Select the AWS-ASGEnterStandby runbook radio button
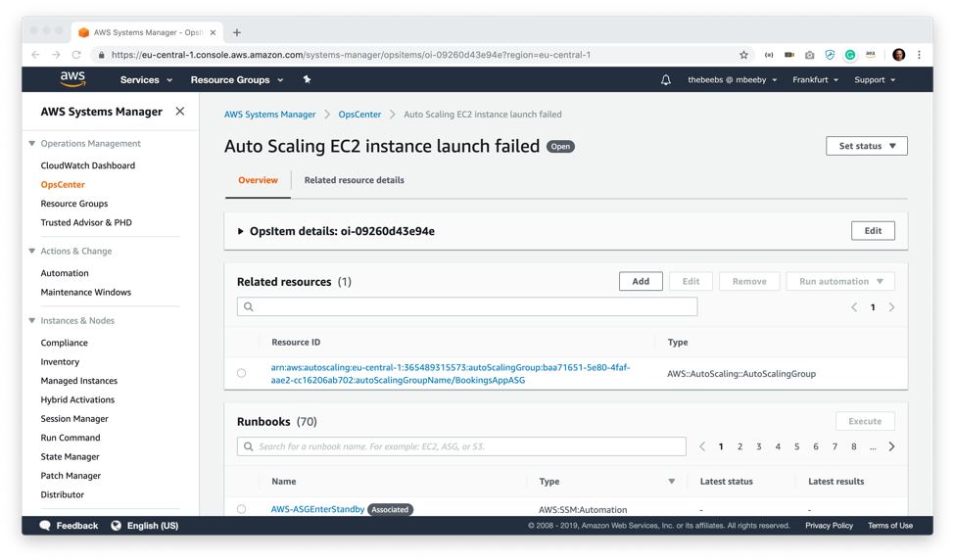The image size is (954, 560). 242,509
